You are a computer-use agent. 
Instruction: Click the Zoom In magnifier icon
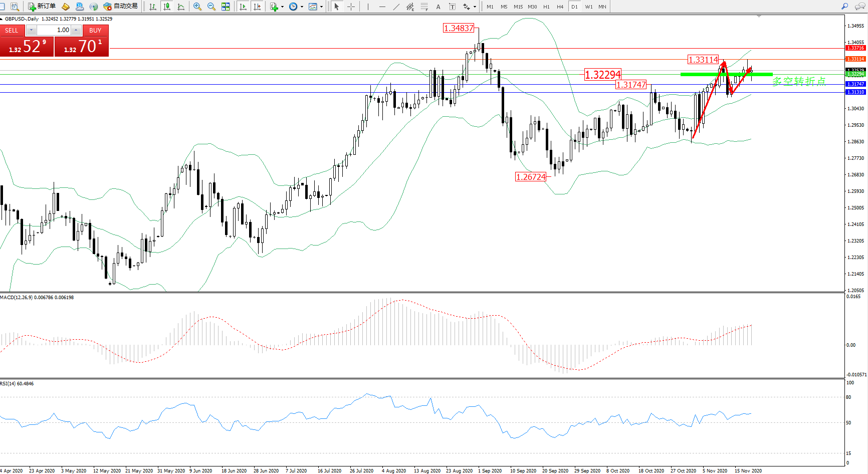pyautogui.click(x=197, y=7)
